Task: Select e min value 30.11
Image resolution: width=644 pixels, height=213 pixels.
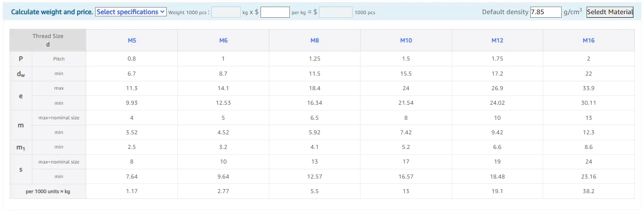Action: (589, 103)
